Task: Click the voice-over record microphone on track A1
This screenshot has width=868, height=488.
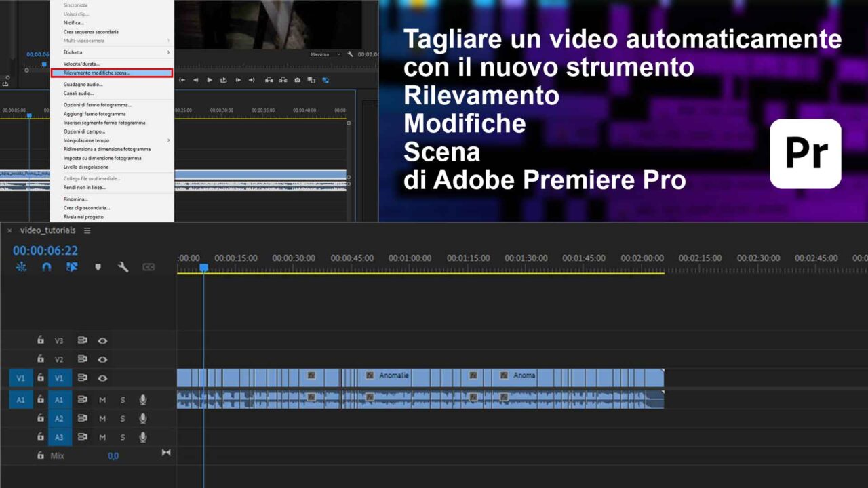Action: point(142,399)
